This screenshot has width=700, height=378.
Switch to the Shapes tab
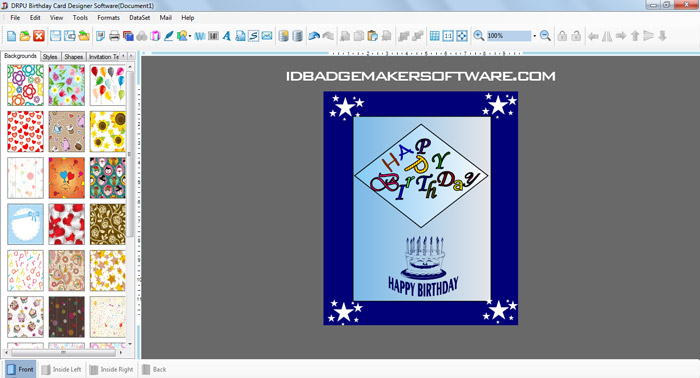(73, 57)
